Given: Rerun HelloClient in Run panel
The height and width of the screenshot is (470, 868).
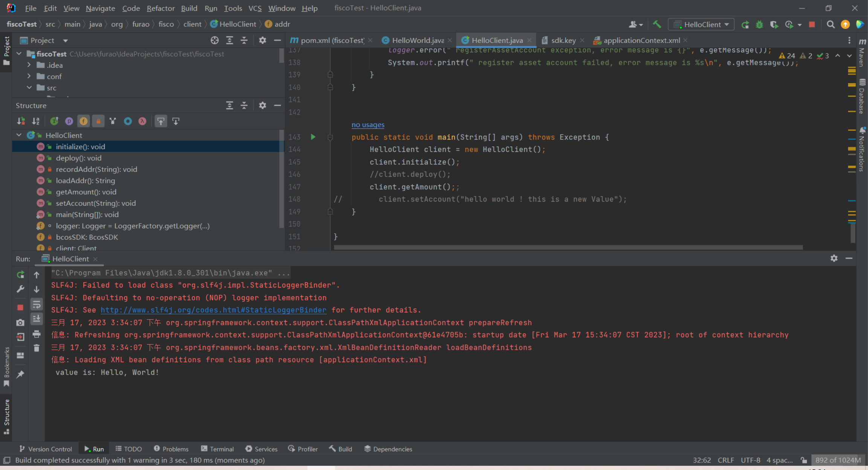Looking at the screenshot, I should pyautogui.click(x=20, y=275).
